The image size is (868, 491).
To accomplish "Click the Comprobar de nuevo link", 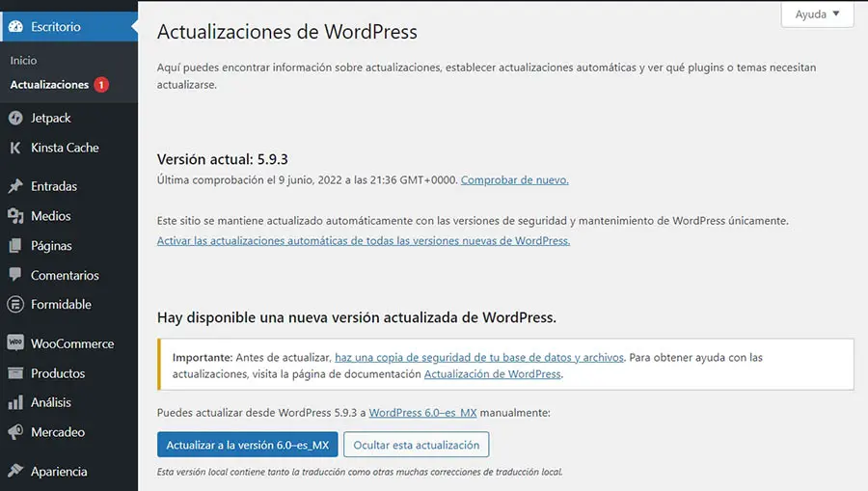I will [514, 179].
